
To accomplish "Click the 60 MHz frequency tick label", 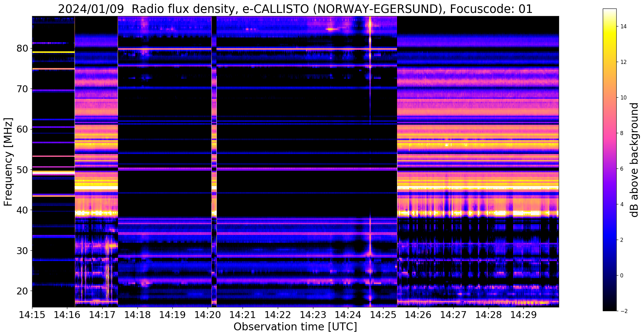I will point(23,129).
